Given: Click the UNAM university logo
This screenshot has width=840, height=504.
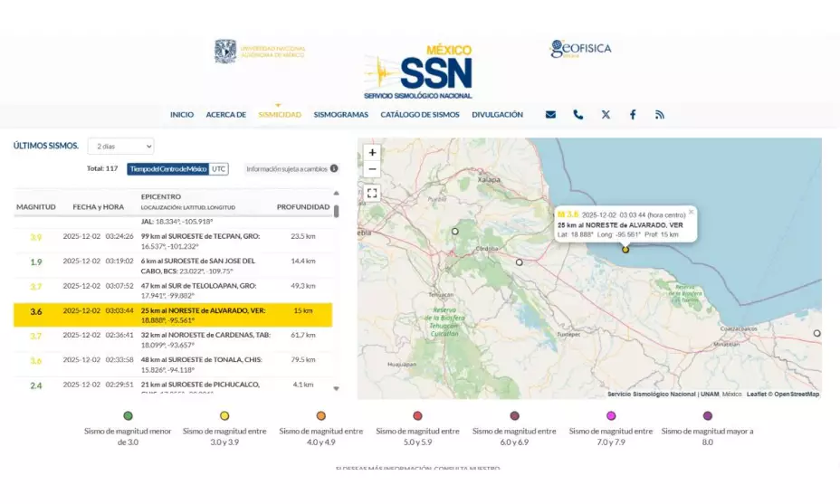Looking at the screenshot, I should 260,52.
